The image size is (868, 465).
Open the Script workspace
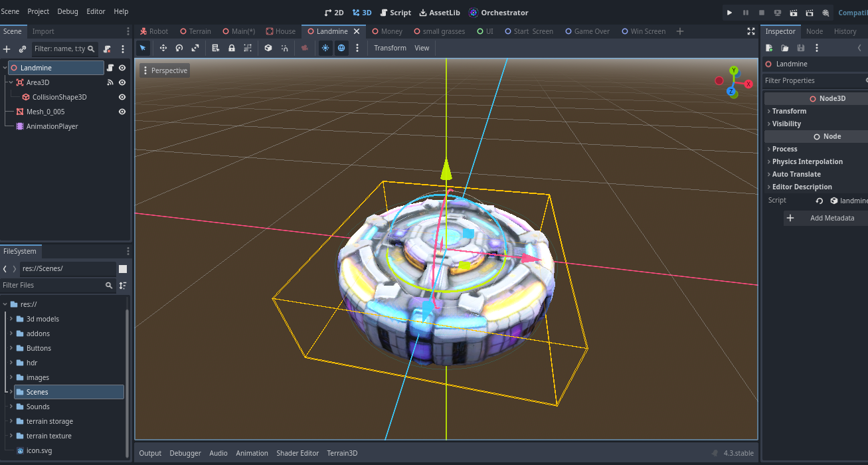click(x=396, y=13)
